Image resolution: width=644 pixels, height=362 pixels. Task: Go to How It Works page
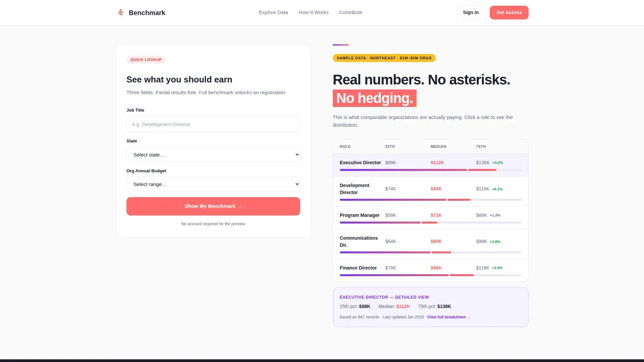click(x=314, y=12)
